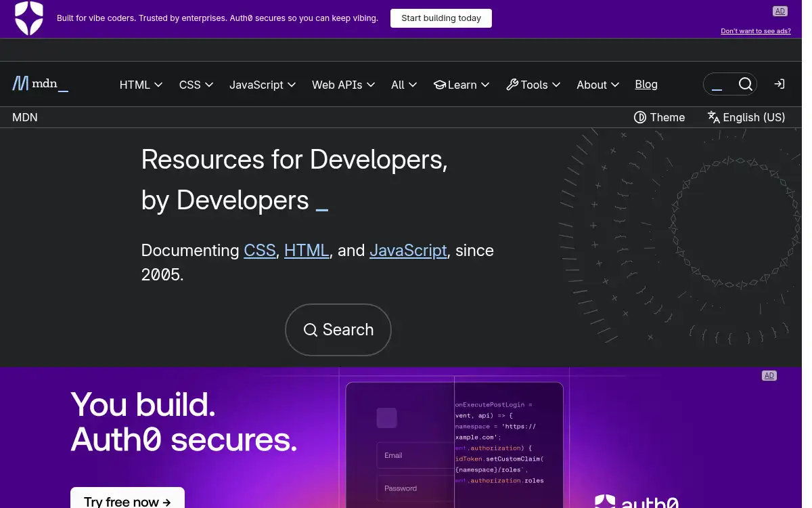Image resolution: width=812 pixels, height=508 pixels.
Task: Click the large Search button in the hero section
Action: (x=338, y=330)
